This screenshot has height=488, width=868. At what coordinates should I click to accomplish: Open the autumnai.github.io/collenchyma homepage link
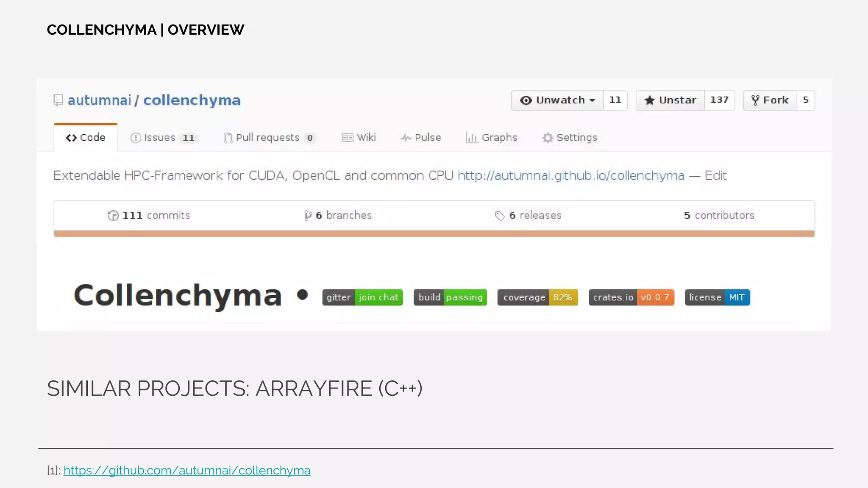coord(571,175)
